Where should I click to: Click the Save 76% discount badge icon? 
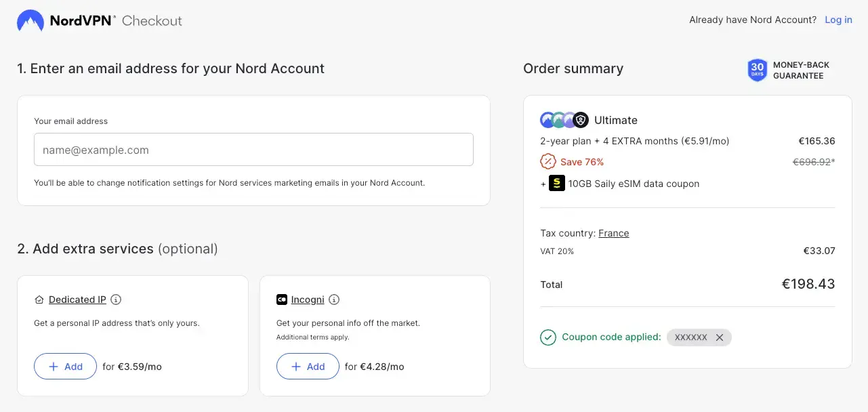pyautogui.click(x=547, y=162)
